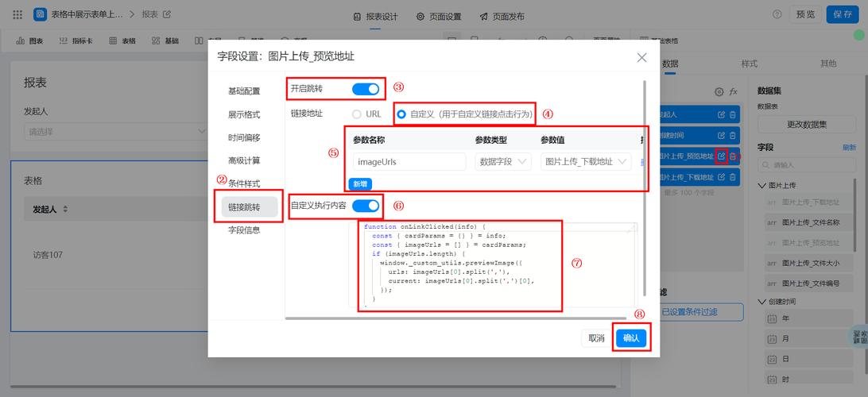Edit the 创建时间 field
Screen dimensions: 868x397
(x=721, y=136)
